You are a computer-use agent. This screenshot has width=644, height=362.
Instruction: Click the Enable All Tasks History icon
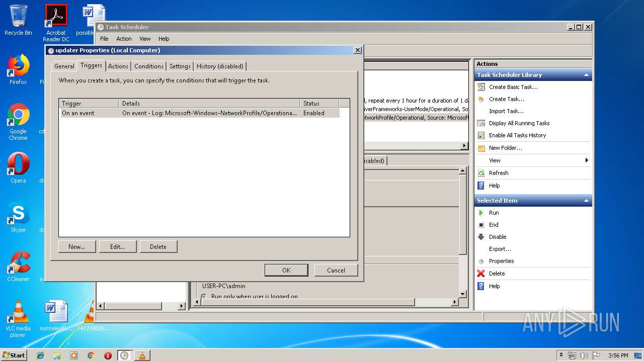pos(481,135)
